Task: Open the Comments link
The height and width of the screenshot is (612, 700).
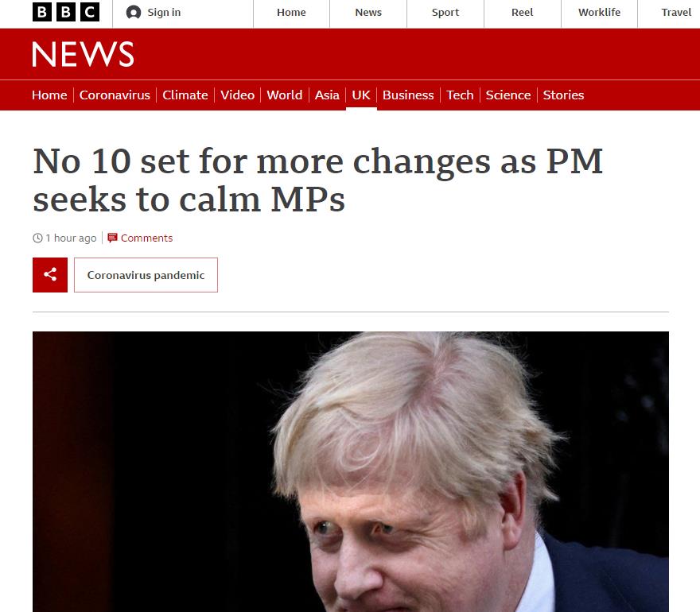Action: (146, 238)
